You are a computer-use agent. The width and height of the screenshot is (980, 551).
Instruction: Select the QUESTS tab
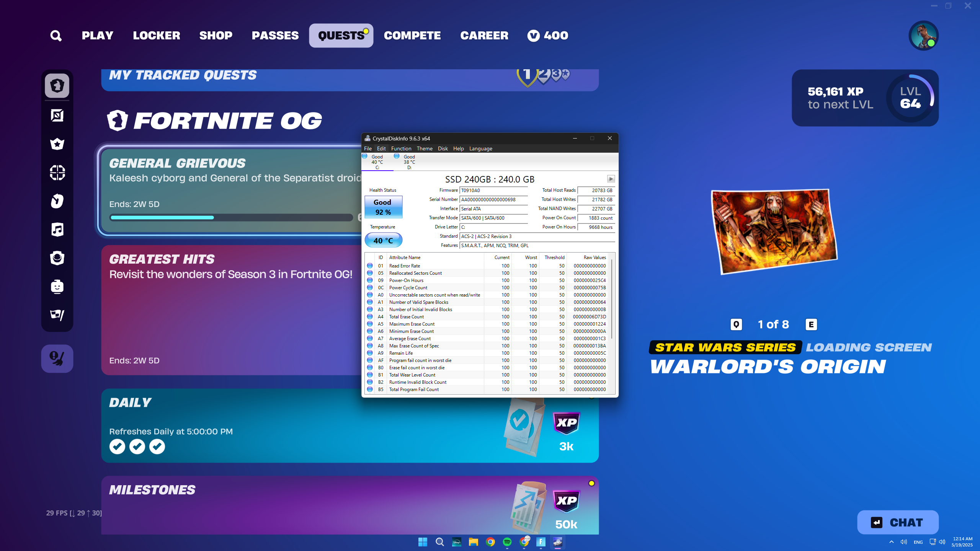click(341, 36)
